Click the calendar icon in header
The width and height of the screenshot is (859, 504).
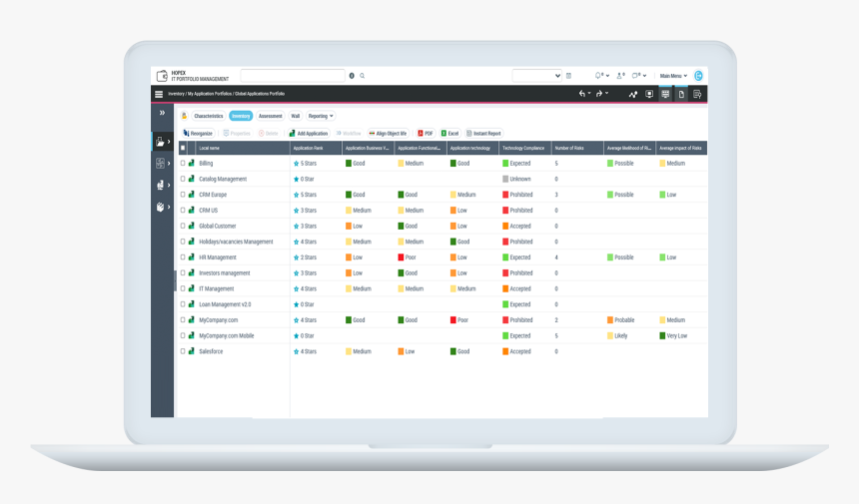pyautogui.click(x=568, y=76)
